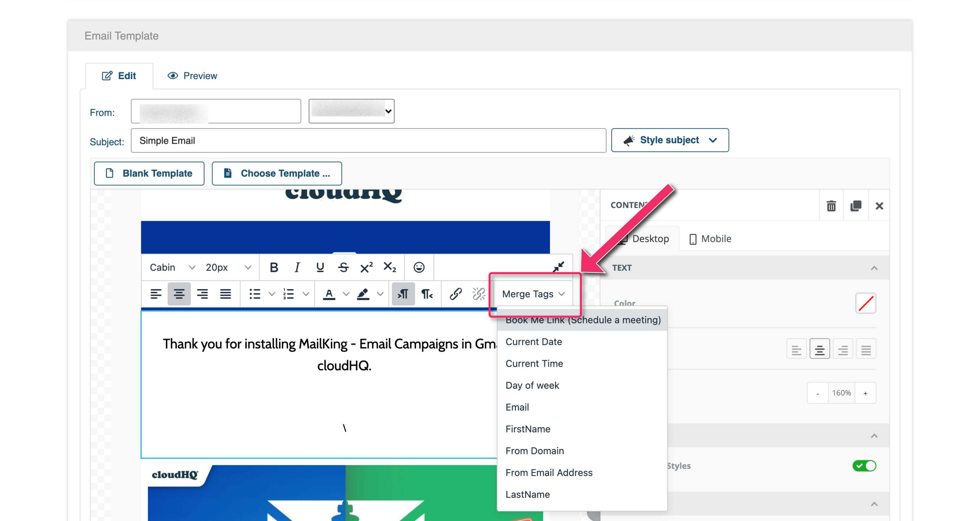The image size is (980, 521).
Task: Set left-to-right text direction
Action: 403,294
